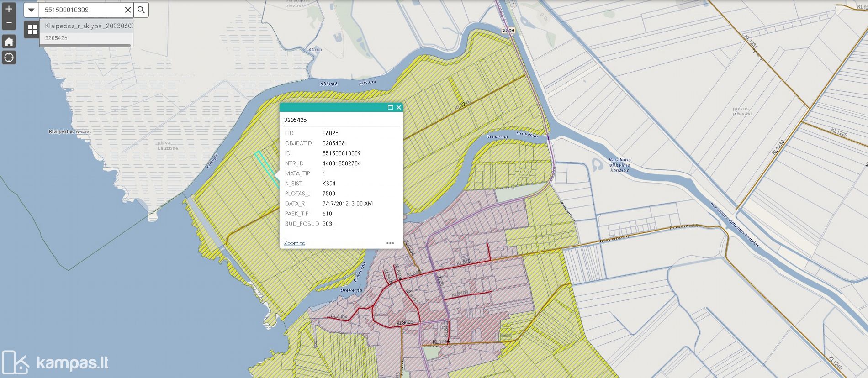
Task: Click the horizontal scrollbar in search results
Action: click(x=85, y=46)
